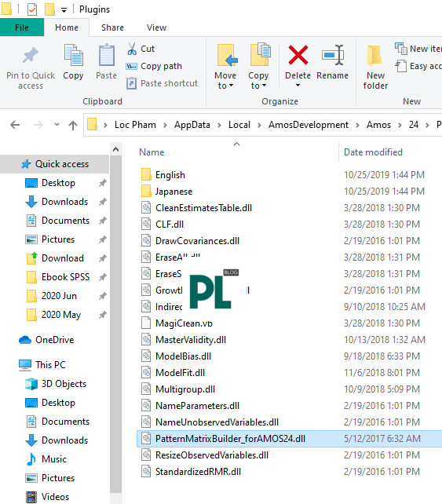Select the Japanese folder
This screenshot has height=504, width=442.
(x=174, y=192)
